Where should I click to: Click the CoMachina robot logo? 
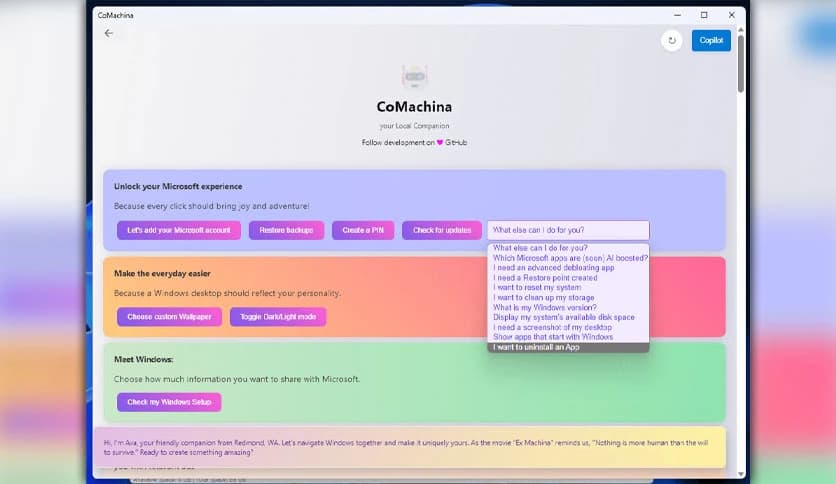coord(414,77)
